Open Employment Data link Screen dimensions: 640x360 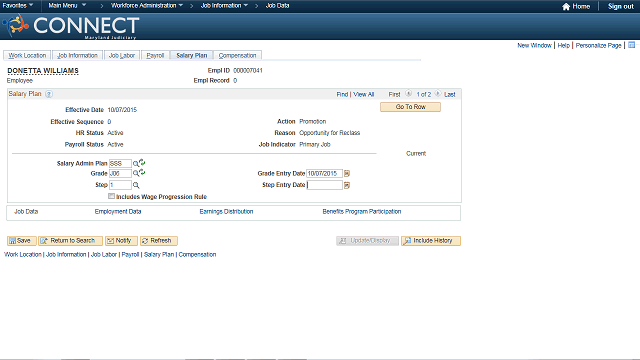(118, 211)
